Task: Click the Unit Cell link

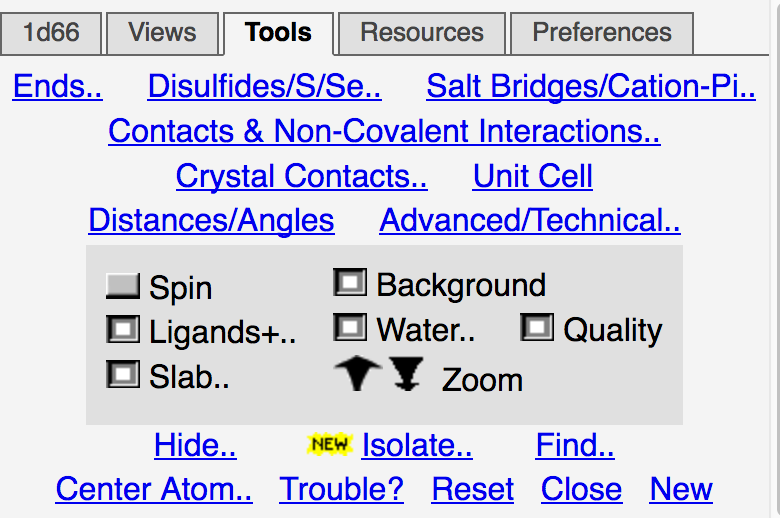Action: tap(533, 176)
